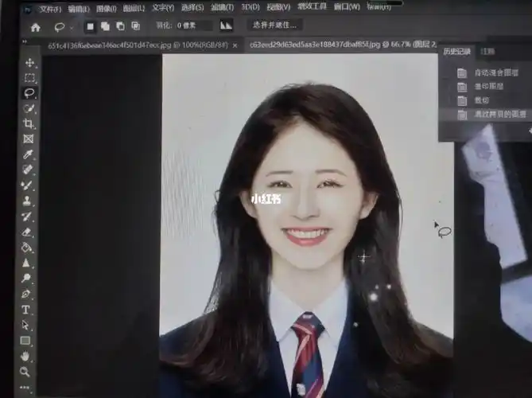Open the 窗口(W) menu
Viewport: 532px width, 398px height.
347,6
